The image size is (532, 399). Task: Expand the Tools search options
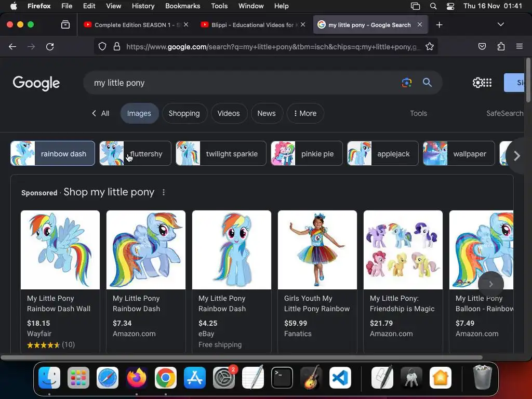click(418, 113)
